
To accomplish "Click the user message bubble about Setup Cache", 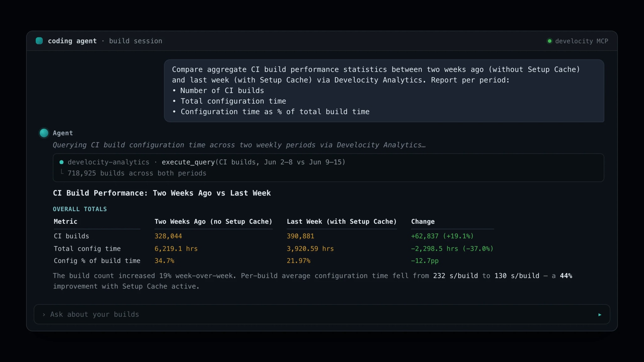I will 384,91.
